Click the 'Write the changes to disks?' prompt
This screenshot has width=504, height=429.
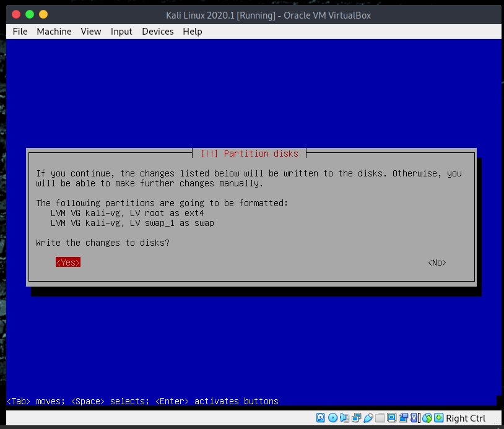tap(103, 243)
